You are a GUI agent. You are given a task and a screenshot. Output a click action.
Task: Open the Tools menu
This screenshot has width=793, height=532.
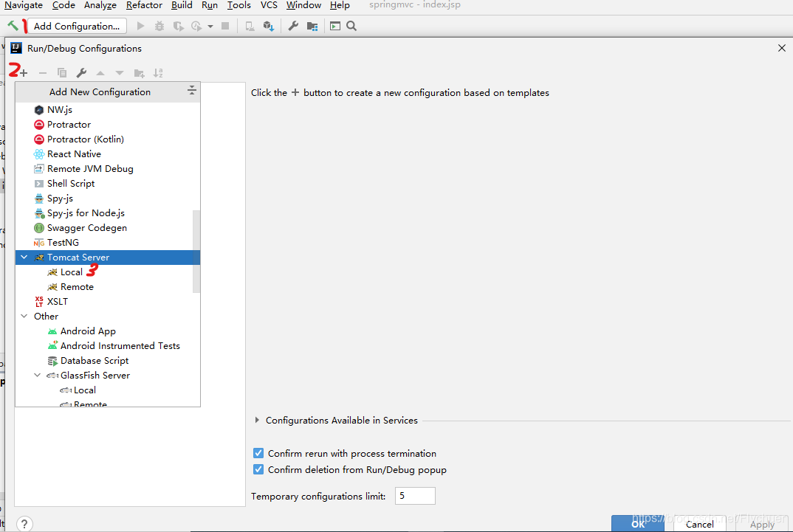(x=238, y=5)
